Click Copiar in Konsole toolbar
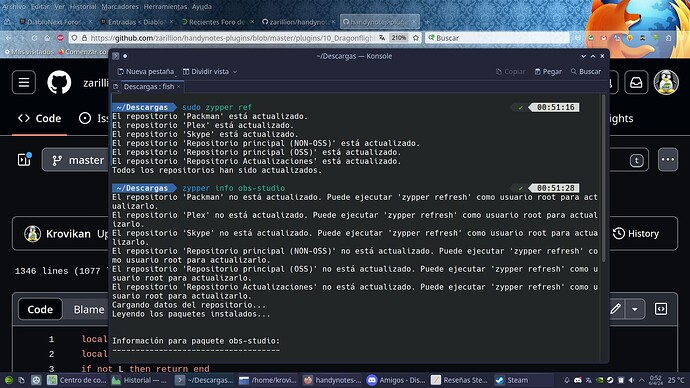 510,72
